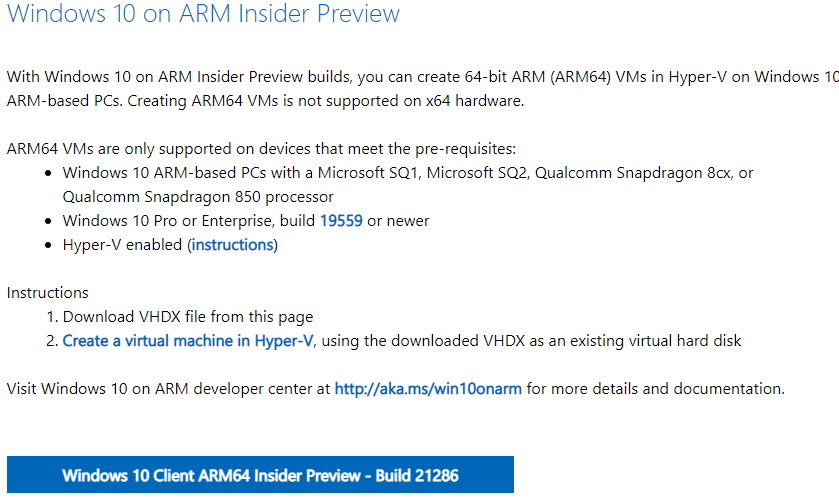
Task: Click the Build 21286 download button
Action: pyautogui.click(x=260, y=475)
